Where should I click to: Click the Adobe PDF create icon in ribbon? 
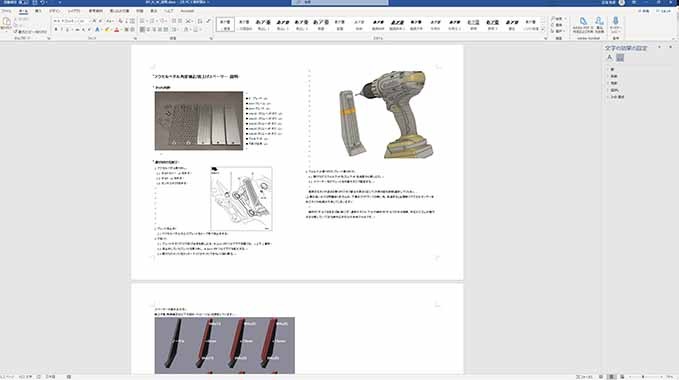tap(583, 25)
